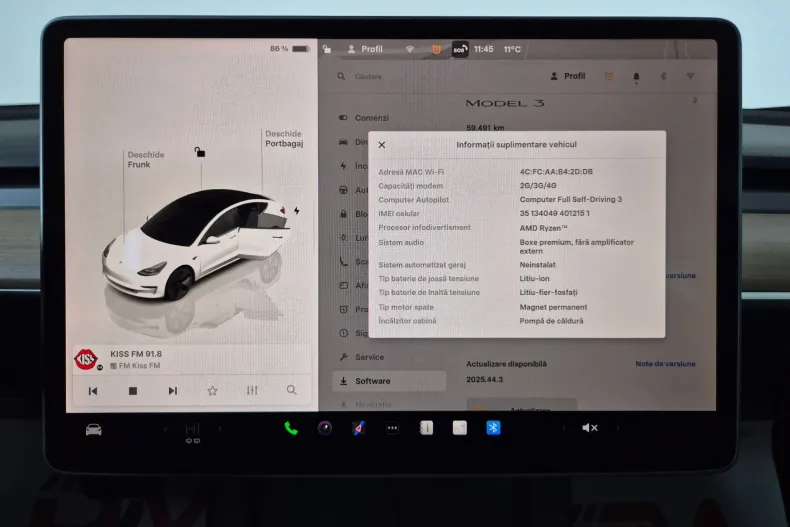Viewport: 790px width, 527px height.
Task: Tap the lock icon in top status bar
Action: pyautogui.click(x=327, y=49)
